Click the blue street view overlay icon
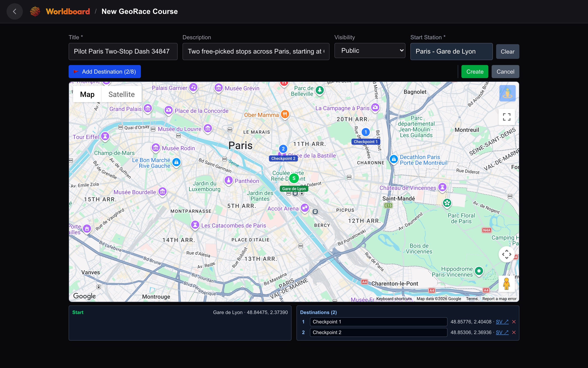Viewport: 588px width, 368px height. [507, 93]
